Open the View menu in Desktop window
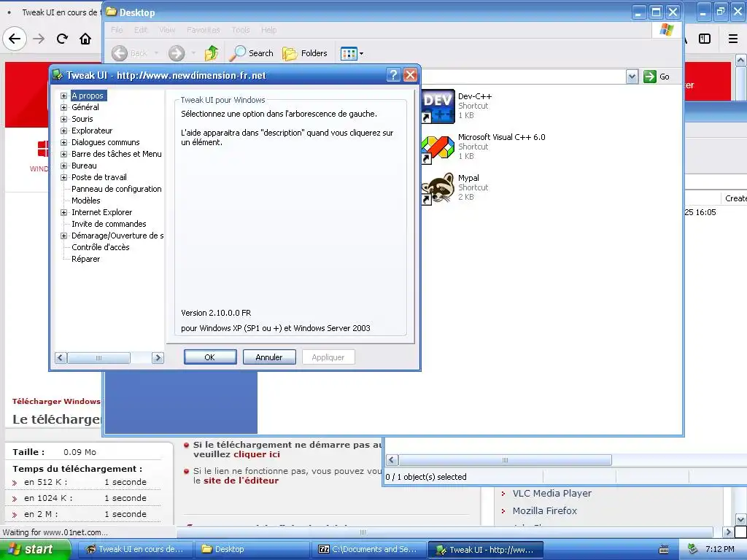 coord(167,30)
